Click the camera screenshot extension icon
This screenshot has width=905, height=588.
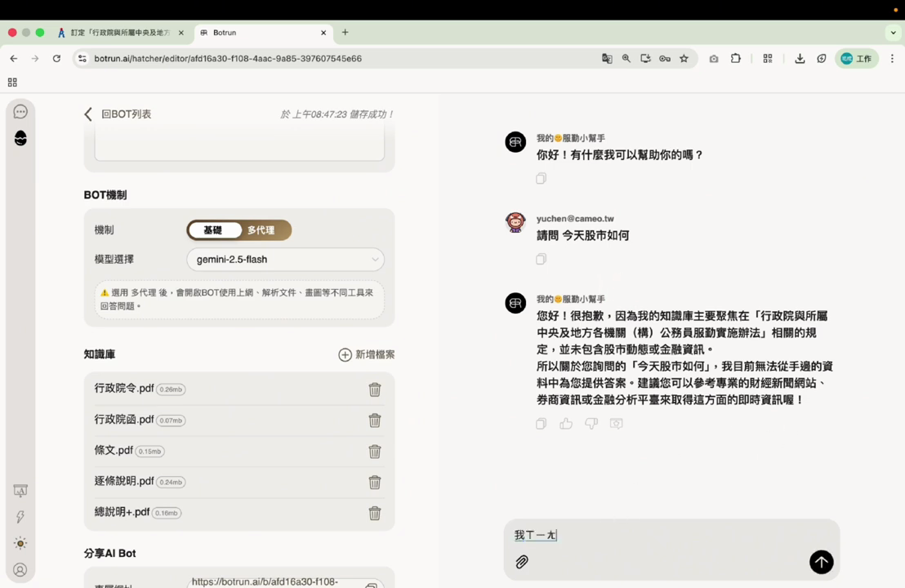click(x=714, y=58)
